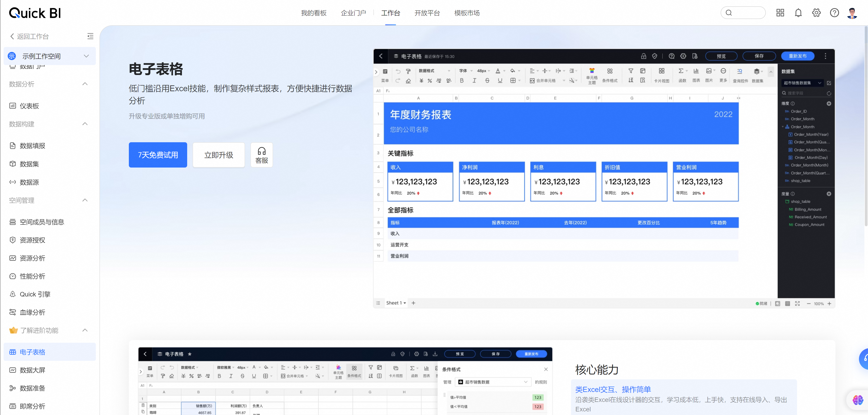Click the notification bell icon
The height and width of the screenshot is (415, 868).
[x=798, y=13]
